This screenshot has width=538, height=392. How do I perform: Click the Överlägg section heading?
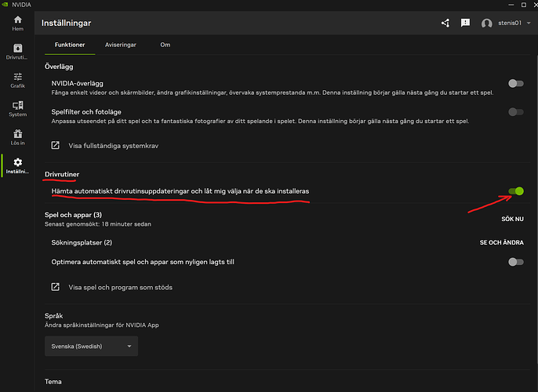pyautogui.click(x=59, y=67)
